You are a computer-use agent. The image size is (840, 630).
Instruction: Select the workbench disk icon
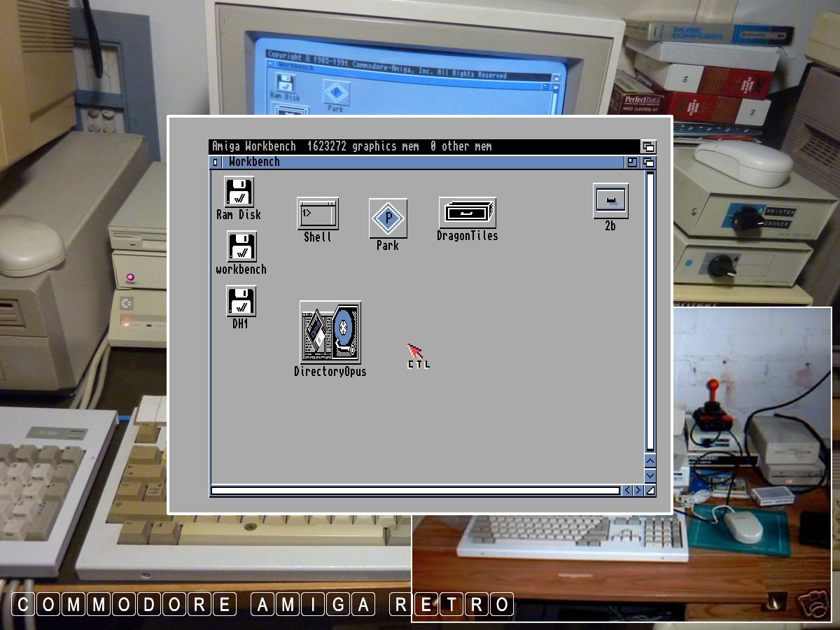point(241,247)
